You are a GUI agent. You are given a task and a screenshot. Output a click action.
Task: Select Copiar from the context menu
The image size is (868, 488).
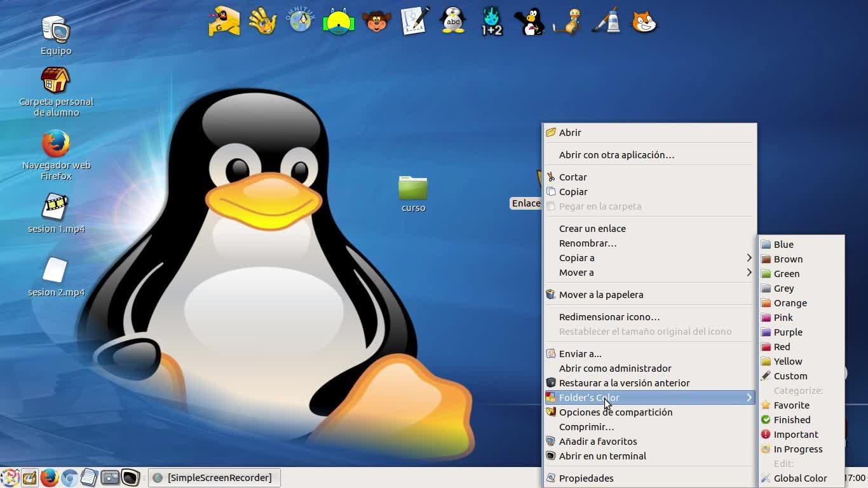649,192
